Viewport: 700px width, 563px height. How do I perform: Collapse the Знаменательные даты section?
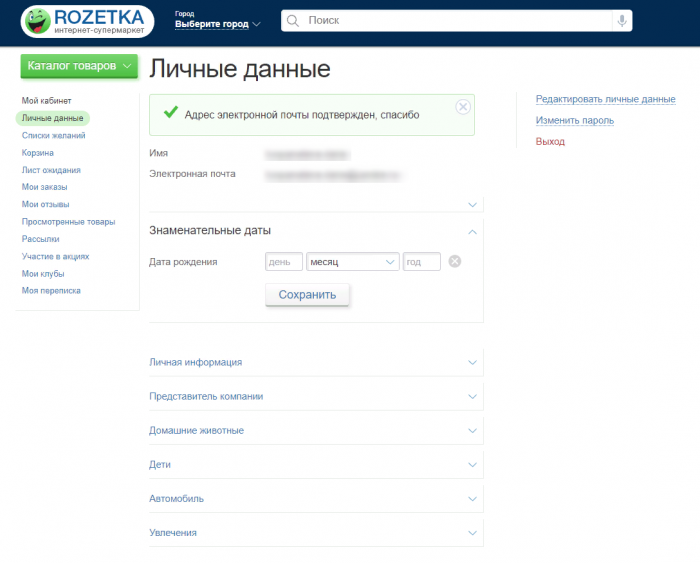click(x=473, y=231)
